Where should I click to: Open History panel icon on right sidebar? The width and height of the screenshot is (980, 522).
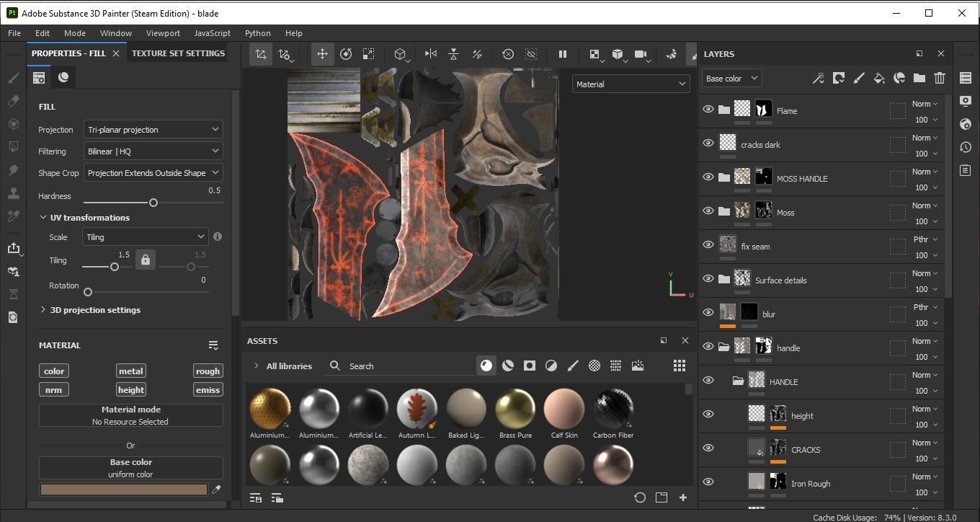966,147
